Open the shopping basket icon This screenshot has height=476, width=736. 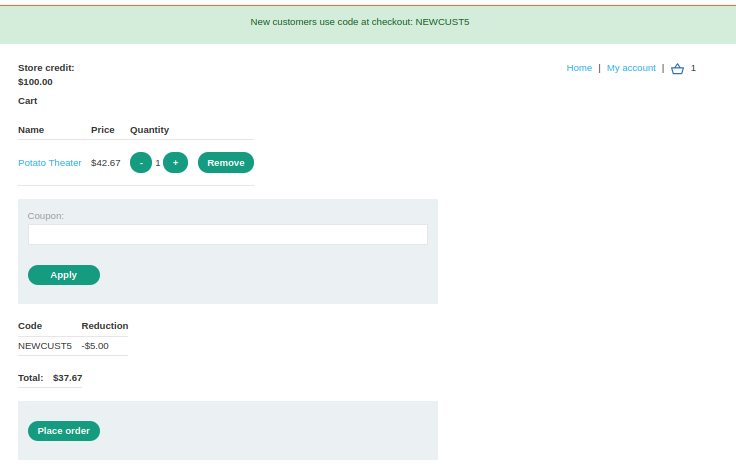(677, 69)
